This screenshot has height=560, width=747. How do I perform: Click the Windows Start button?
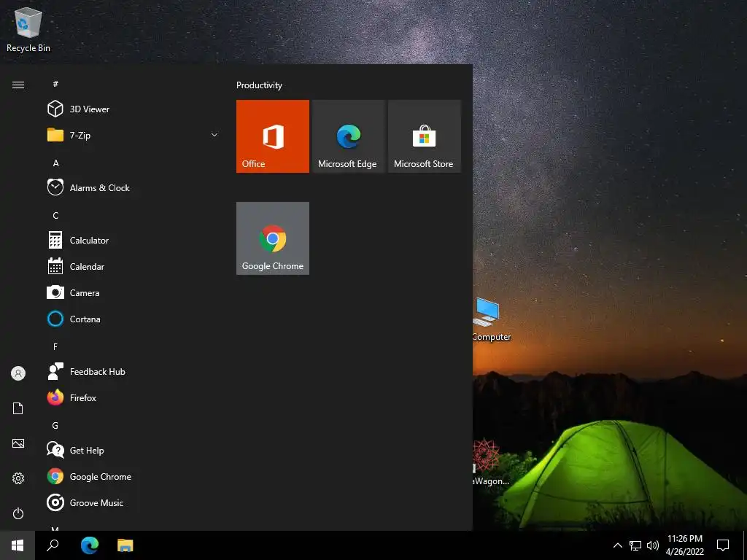(x=18, y=545)
